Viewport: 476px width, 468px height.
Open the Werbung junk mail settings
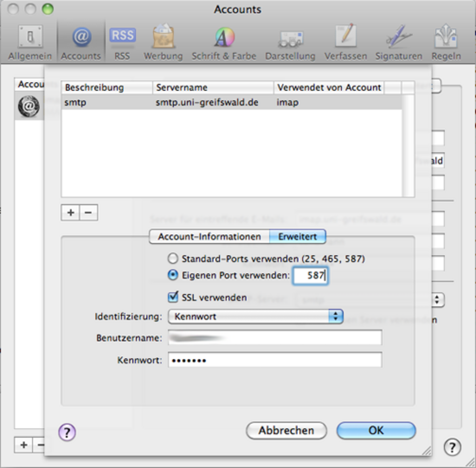pyautogui.click(x=163, y=42)
